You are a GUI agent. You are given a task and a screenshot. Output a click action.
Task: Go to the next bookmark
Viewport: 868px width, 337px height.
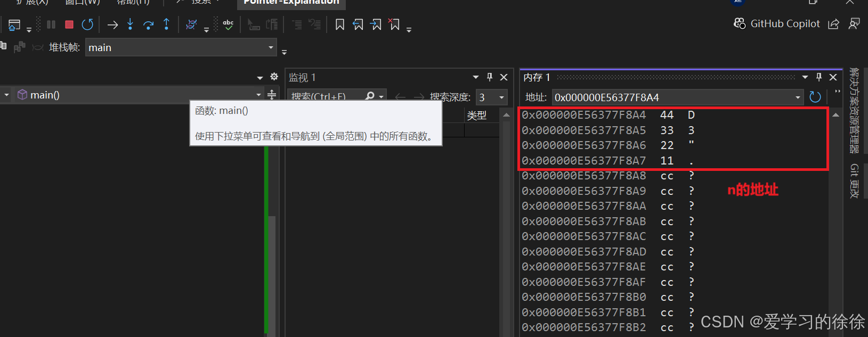[x=376, y=24]
